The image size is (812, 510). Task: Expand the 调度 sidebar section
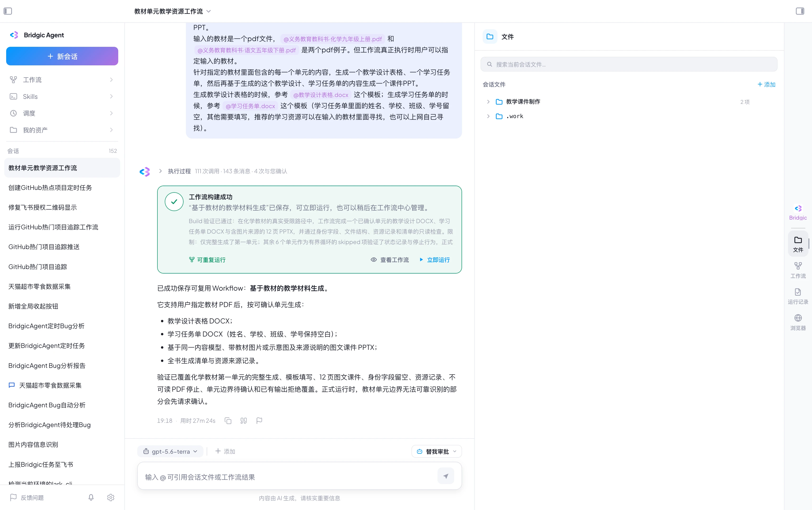coord(62,113)
